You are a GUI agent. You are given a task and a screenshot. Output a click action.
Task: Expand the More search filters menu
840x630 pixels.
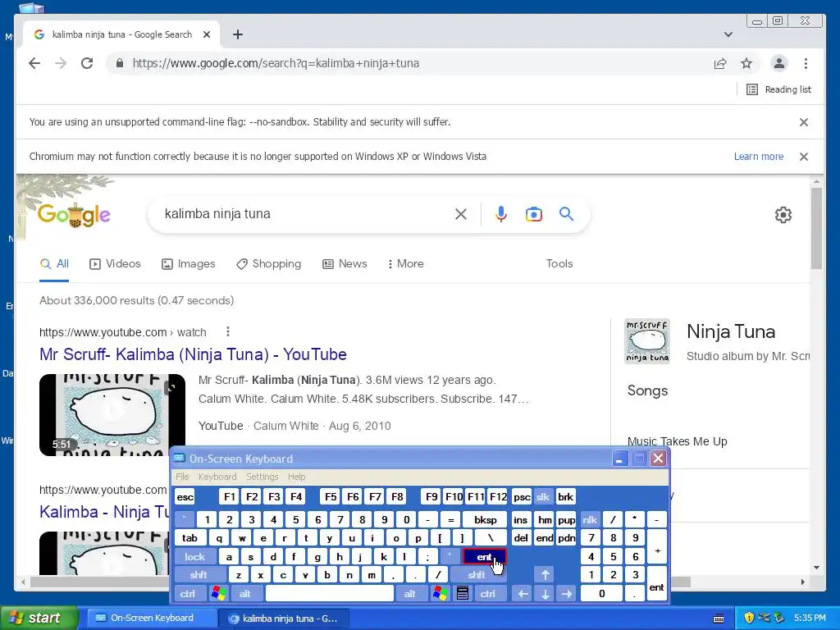pyautogui.click(x=405, y=263)
